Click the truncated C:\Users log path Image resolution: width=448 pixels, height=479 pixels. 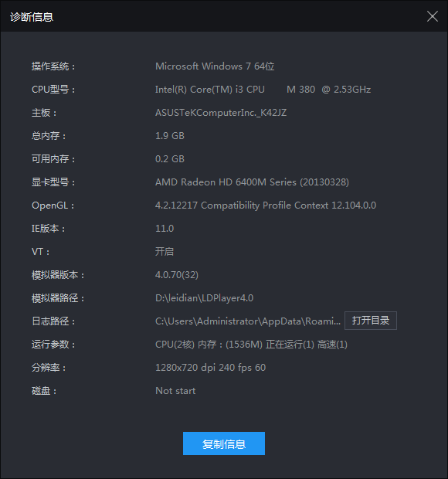tap(248, 321)
